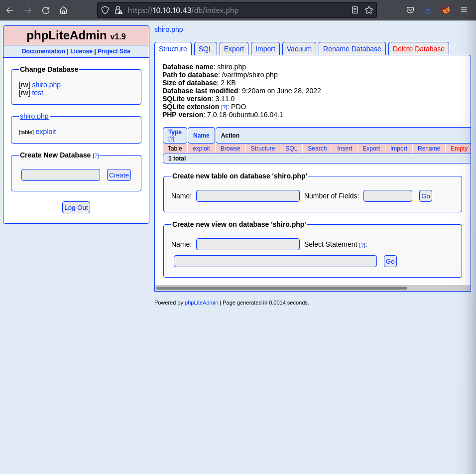
Task: Sort table list by Type column
Action: (x=175, y=132)
